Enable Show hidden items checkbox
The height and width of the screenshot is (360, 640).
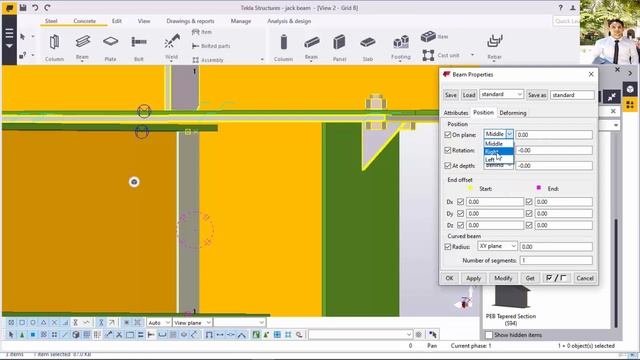pyautogui.click(x=489, y=335)
